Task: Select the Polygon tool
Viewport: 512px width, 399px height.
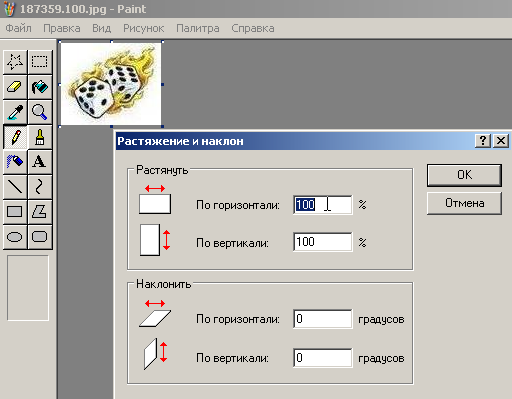Action: tap(40, 212)
